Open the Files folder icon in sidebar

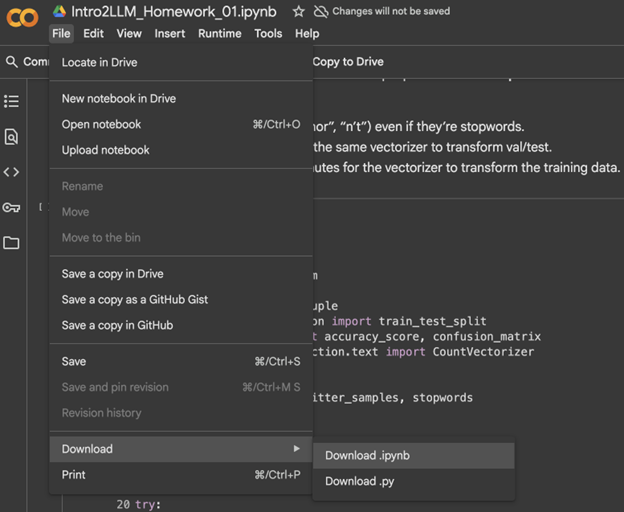click(11, 243)
